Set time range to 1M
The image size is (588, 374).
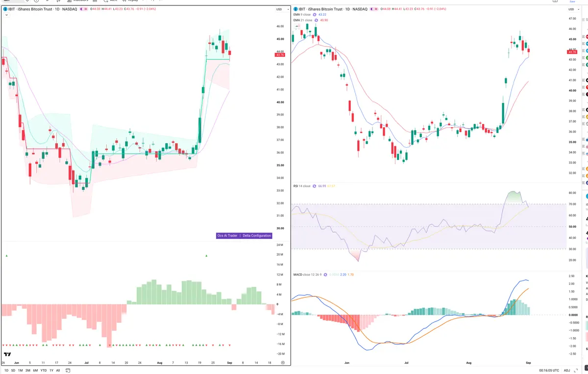click(20, 371)
